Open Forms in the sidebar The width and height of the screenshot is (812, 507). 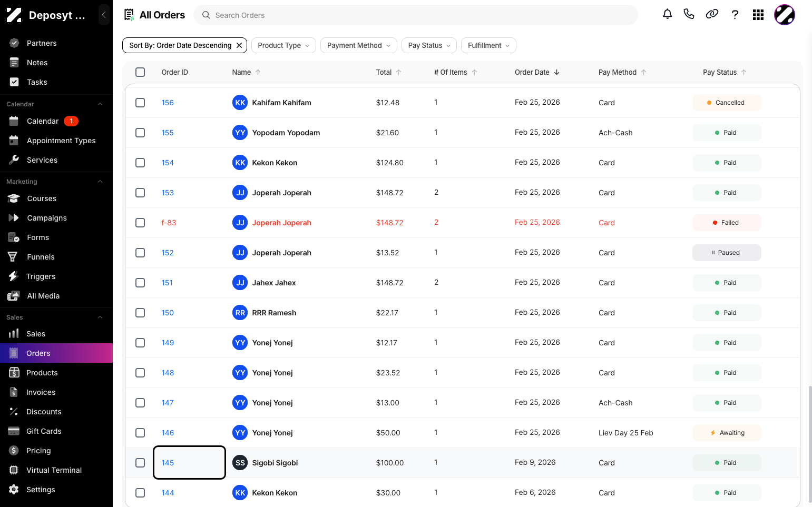pyautogui.click(x=56, y=237)
